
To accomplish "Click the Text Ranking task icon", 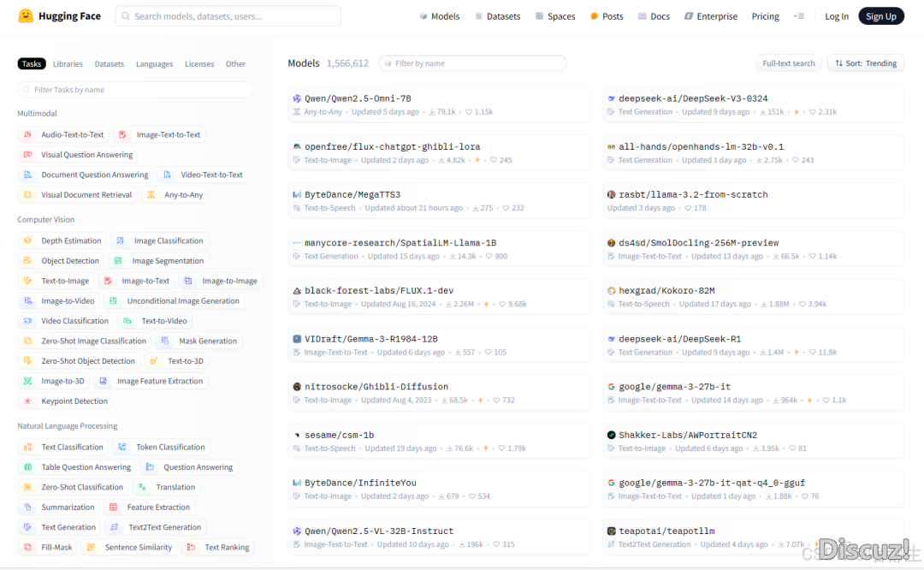I will pos(191,547).
